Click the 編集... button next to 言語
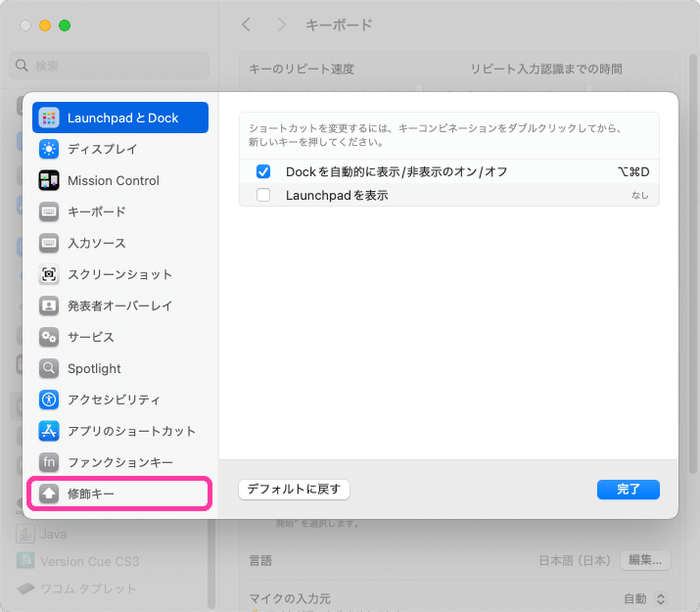The height and width of the screenshot is (612, 700). (645, 560)
